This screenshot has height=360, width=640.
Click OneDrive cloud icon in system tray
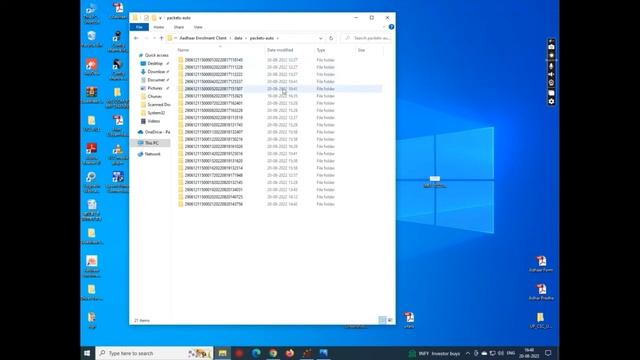(x=484, y=353)
